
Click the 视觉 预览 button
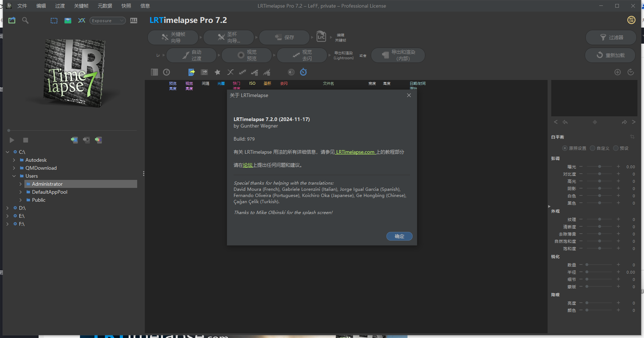[x=247, y=55]
